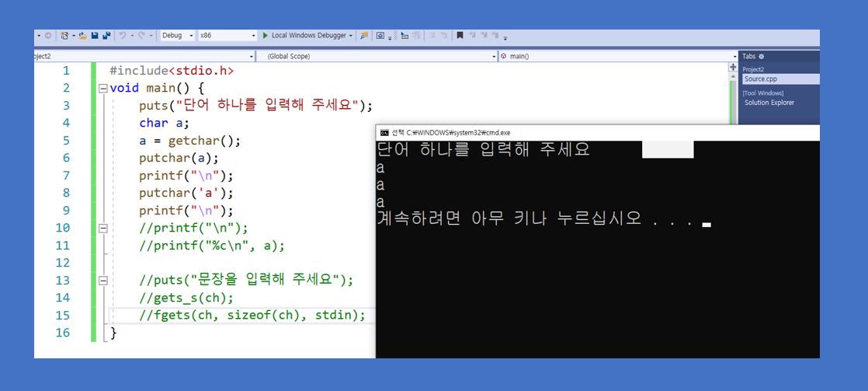This screenshot has height=391, width=868.
Task: Collapse the comment block at line 13
Action: (x=102, y=281)
